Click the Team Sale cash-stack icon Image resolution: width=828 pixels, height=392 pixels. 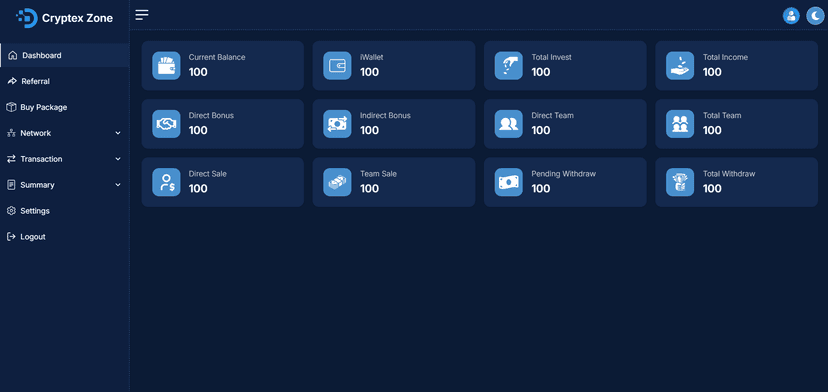tap(337, 182)
